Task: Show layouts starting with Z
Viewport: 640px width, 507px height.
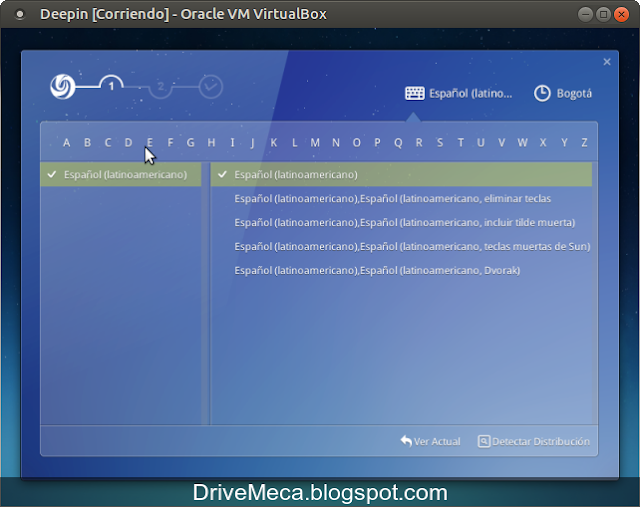Action: (x=584, y=142)
